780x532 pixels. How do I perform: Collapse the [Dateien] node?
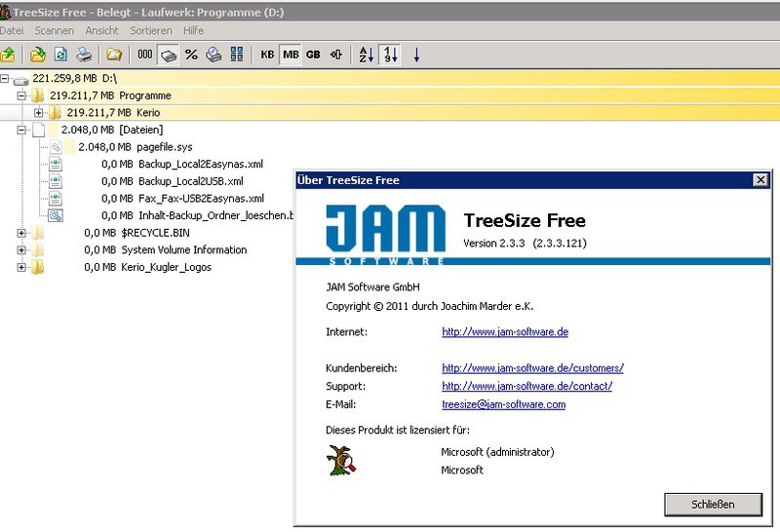pos(21,131)
